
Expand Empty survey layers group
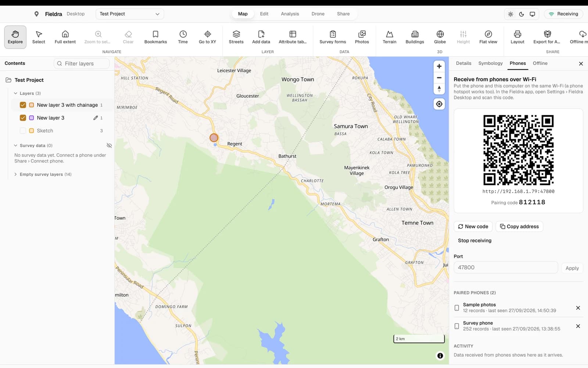point(15,174)
